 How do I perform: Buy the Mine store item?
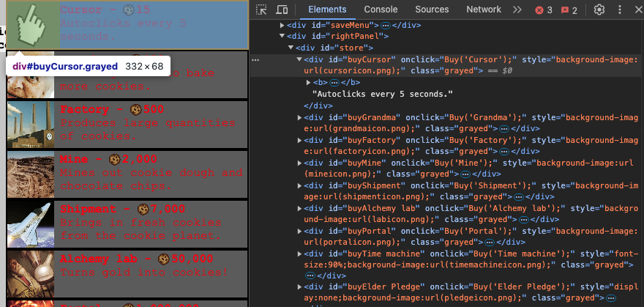pos(127,174)
